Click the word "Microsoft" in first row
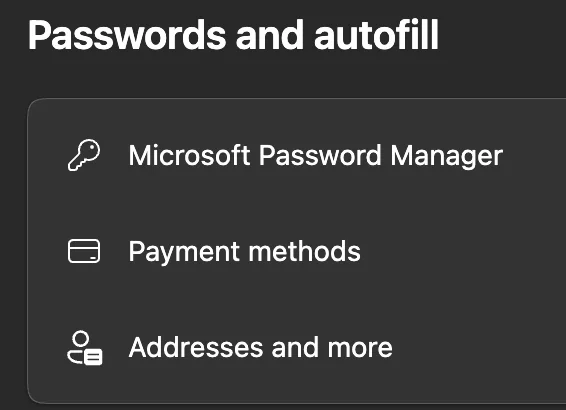The height and width of the screenshot is (410, 566). [190, 155]
